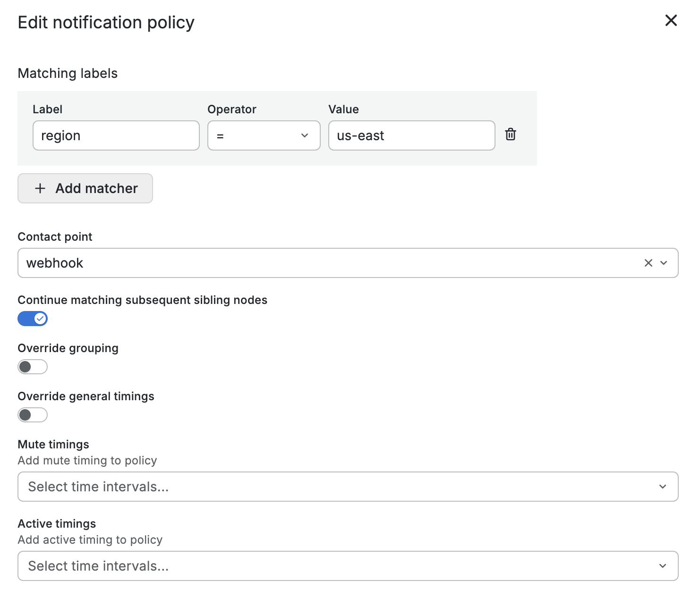700x606 pixels.
Task: Click the plus icon on Add matcher
Action: point(40,188)
